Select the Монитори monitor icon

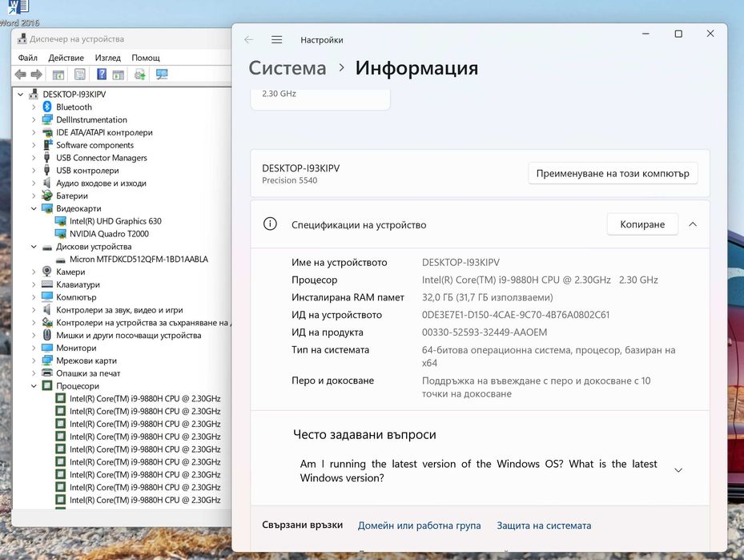coord(47,348)
